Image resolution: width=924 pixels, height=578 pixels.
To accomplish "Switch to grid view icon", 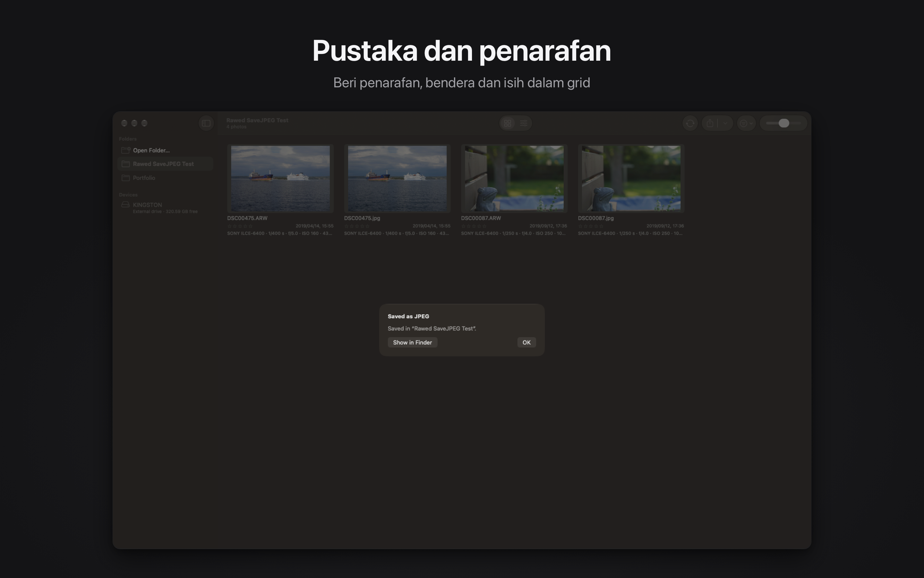I will [x=508, y=123].
